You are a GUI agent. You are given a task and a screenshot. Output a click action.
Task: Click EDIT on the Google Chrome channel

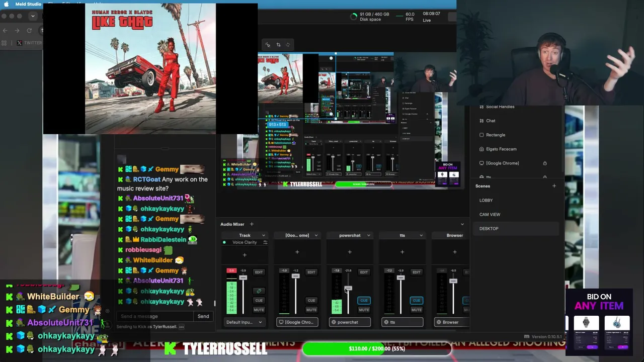pos(311,272)
